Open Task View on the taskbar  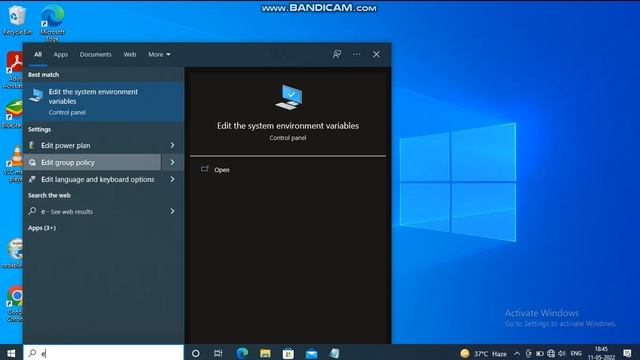point(218,353)
